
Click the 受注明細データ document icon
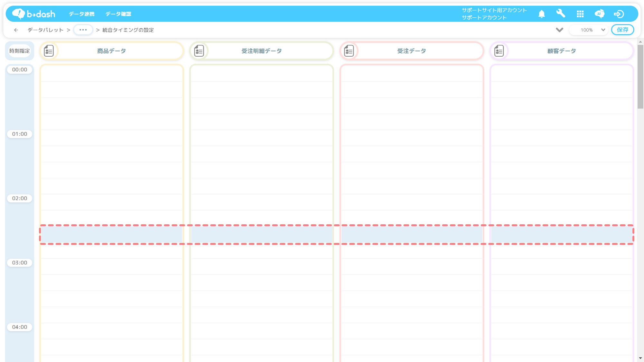[199, 51]
